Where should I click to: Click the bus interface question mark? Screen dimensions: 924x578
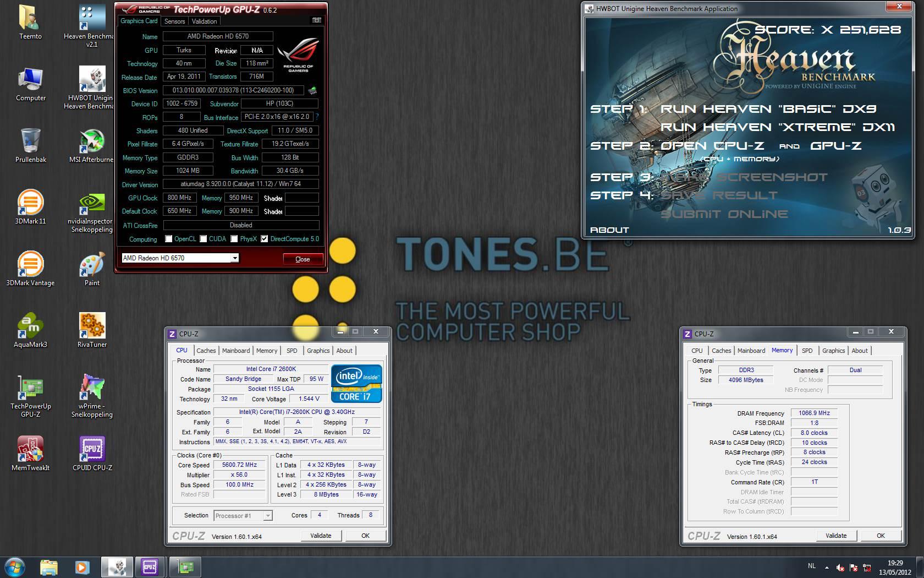tap(317, 117)
